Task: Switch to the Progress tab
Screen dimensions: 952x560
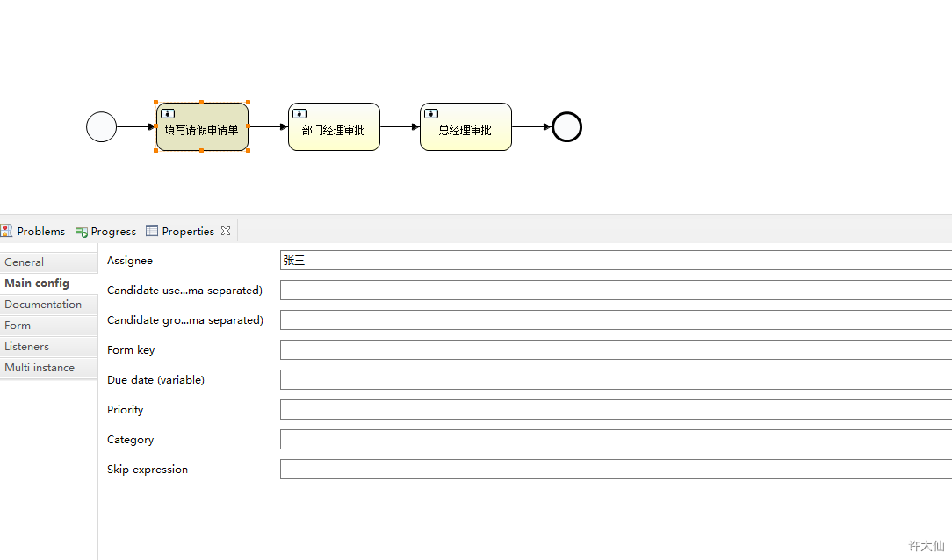Action: pyautogui.click(x=105, y=231)
